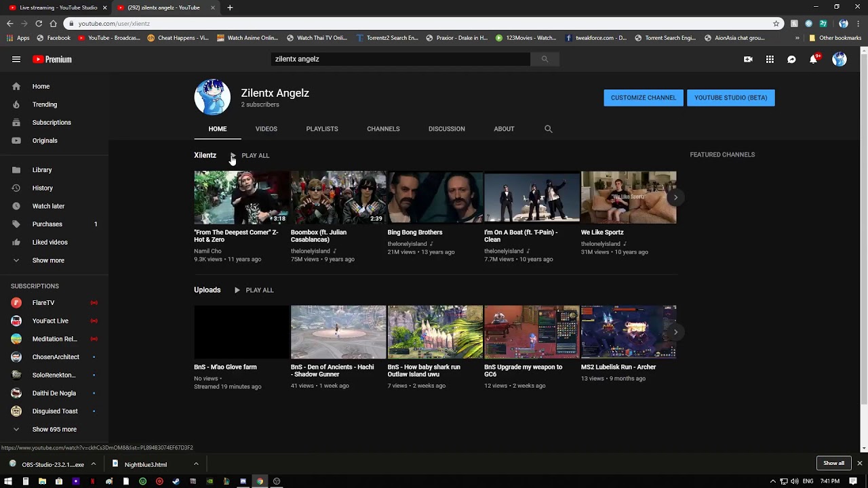
Task: Open the We Like Sportz video thumbnail
Action: click(629, 197)
